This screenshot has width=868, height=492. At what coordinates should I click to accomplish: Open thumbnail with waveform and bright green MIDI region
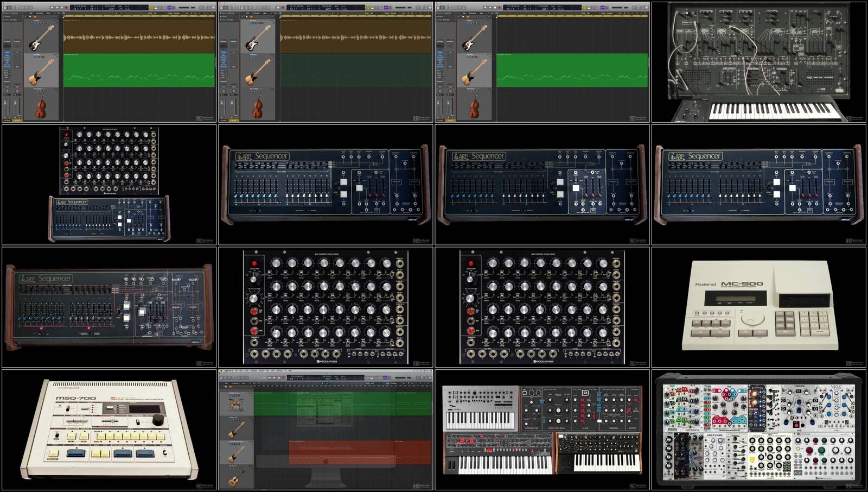coord(108,62)
